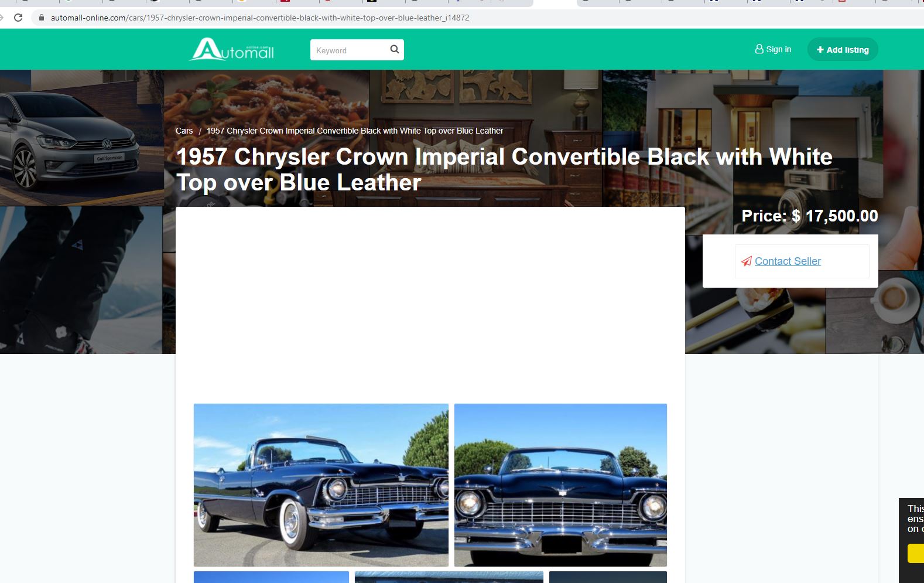This screenshot has width=924, height=583.
Task: Open the front-grille Chrysler photo
Action: pyautogui.click(x=560, y=485)
